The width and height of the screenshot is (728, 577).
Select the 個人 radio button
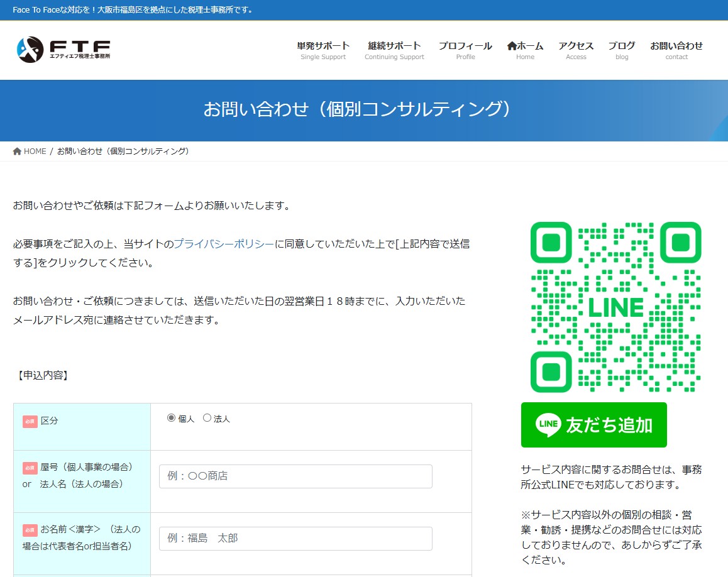point(171,418)
